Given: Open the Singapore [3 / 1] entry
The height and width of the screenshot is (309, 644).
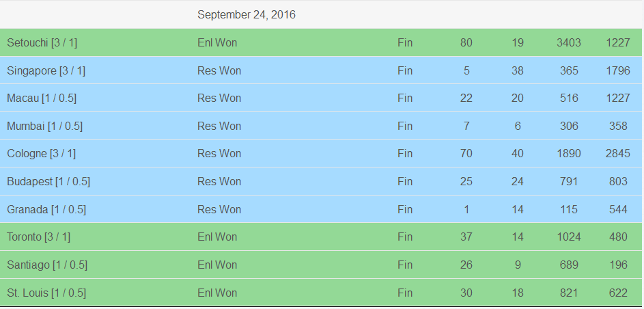Looking at the screenshot, I should [x=46, y=70].
